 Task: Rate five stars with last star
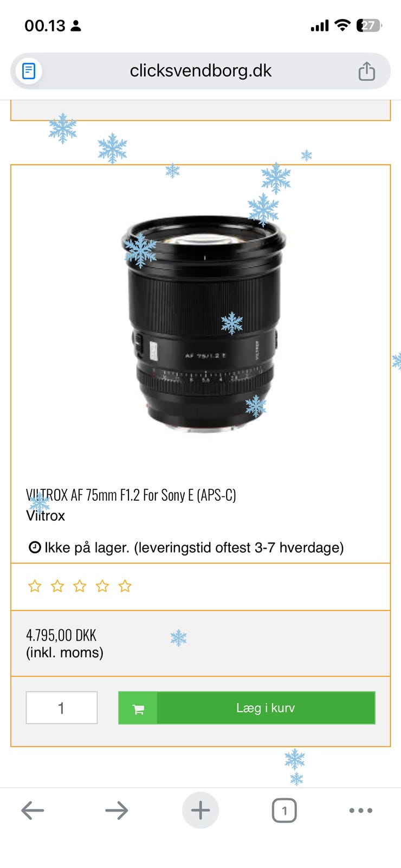125,586
